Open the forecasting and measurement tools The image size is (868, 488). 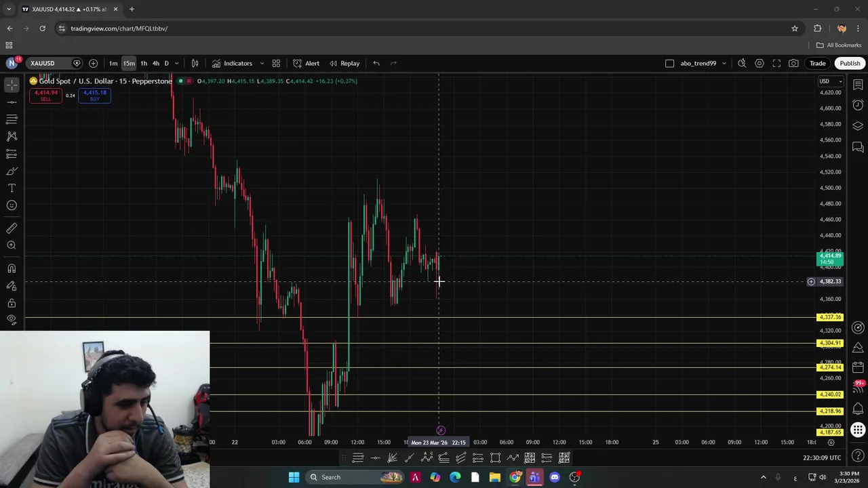[x=12, y=154]
